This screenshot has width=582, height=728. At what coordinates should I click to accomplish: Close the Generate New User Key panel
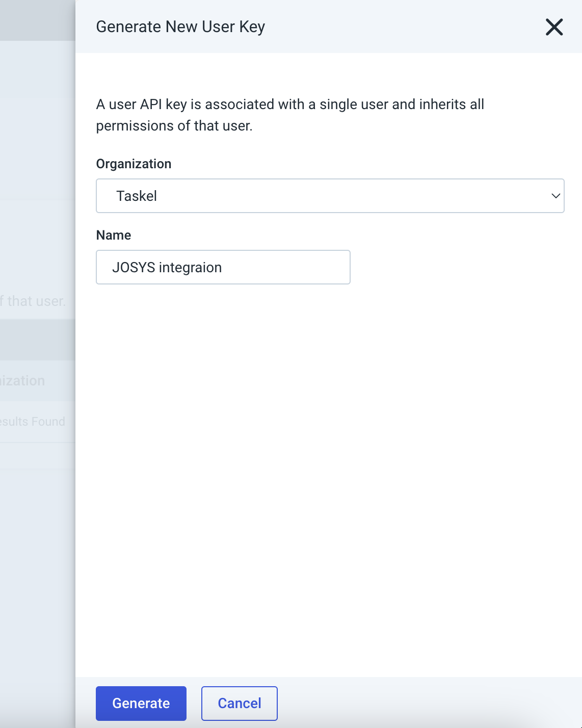click(554, 27)
